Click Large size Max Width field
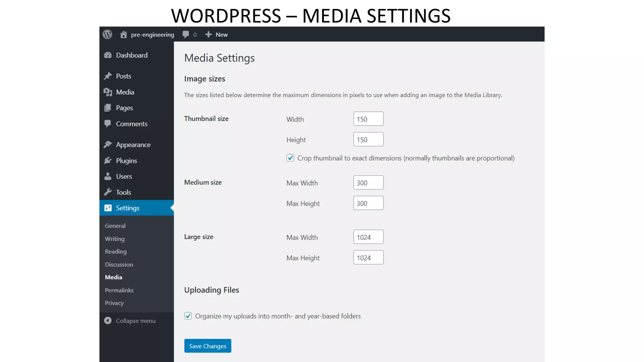 (x=368, y=237)
